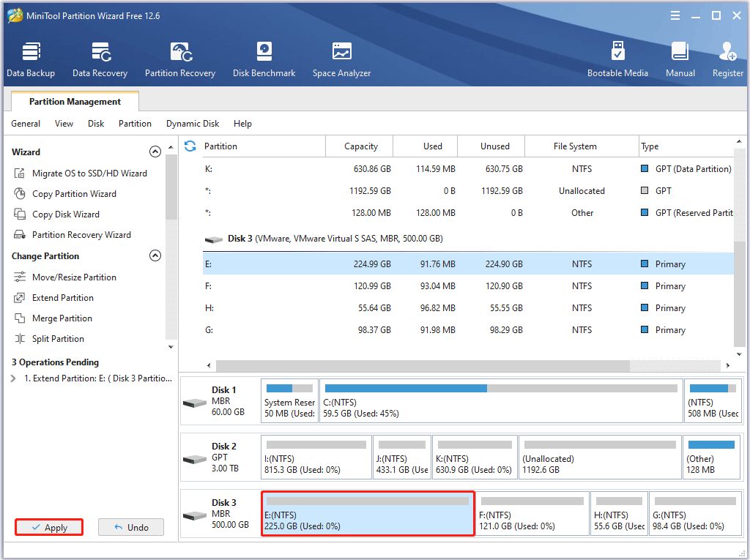This screenshot has height=560, width=750.
Task: Select the Partition Management tab
Action: pyautogui.click(x=75, y=101)
